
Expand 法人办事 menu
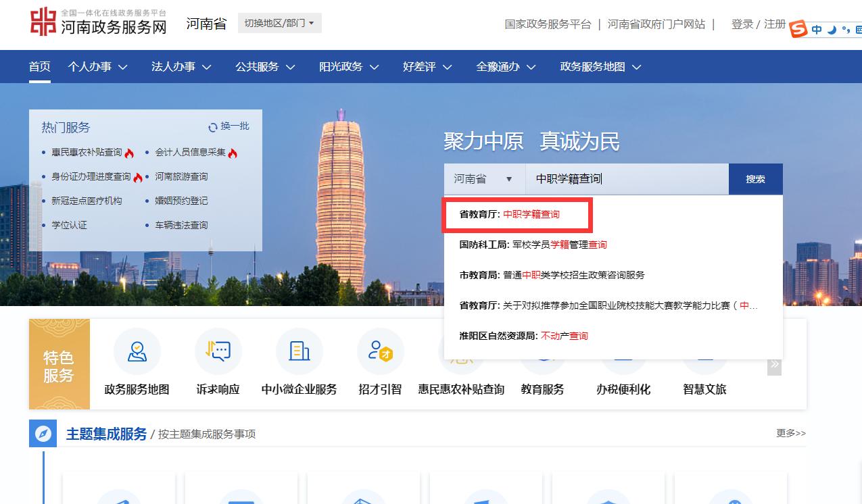tap(182, 67)
